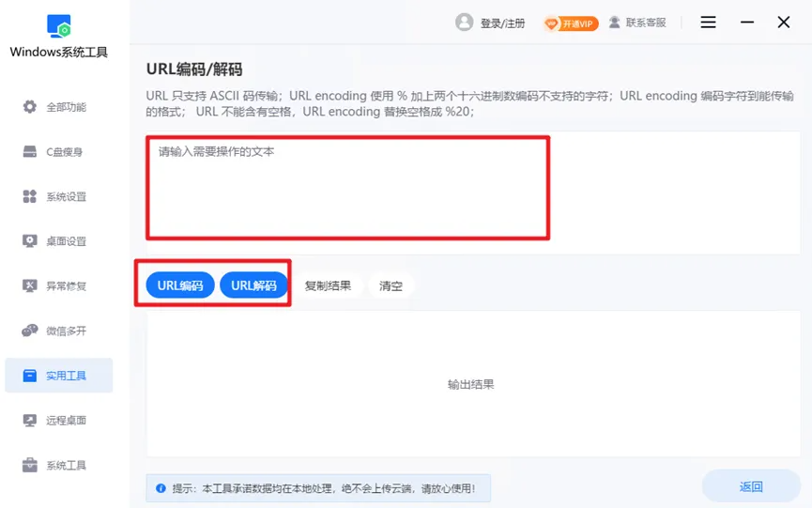Click the 系统工具 briefcase icon
This screenshot has height=508, width=812.
point(29,465)
